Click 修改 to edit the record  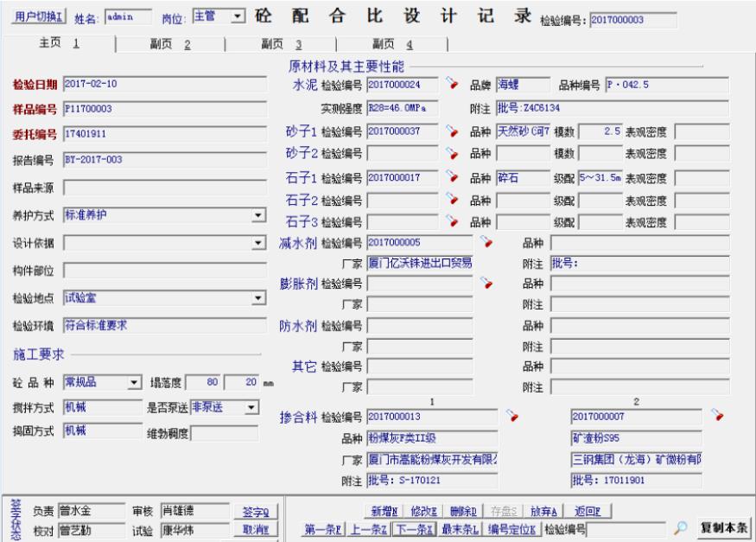tap(423, 511)
